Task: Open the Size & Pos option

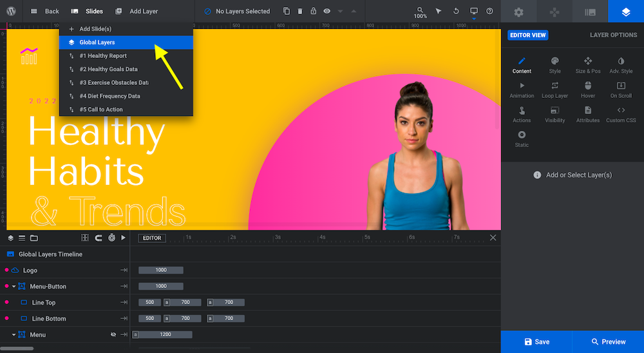Action: tap(588, 65)
